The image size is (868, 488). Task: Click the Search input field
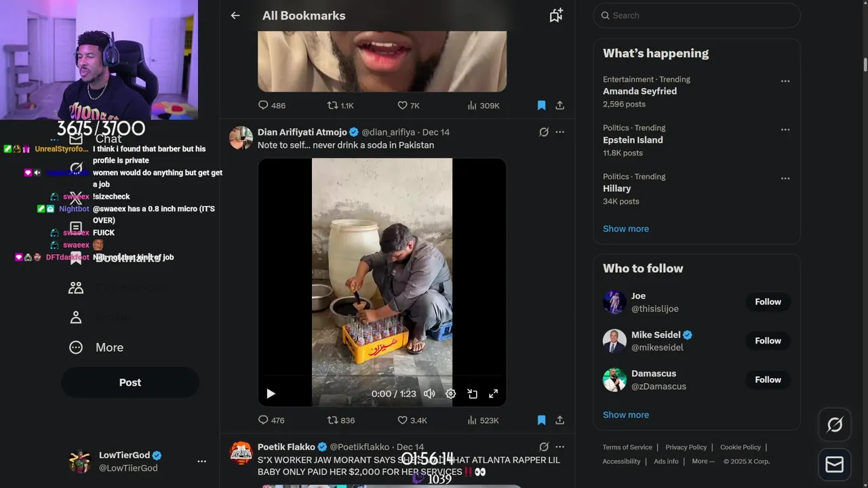point(698,16)
